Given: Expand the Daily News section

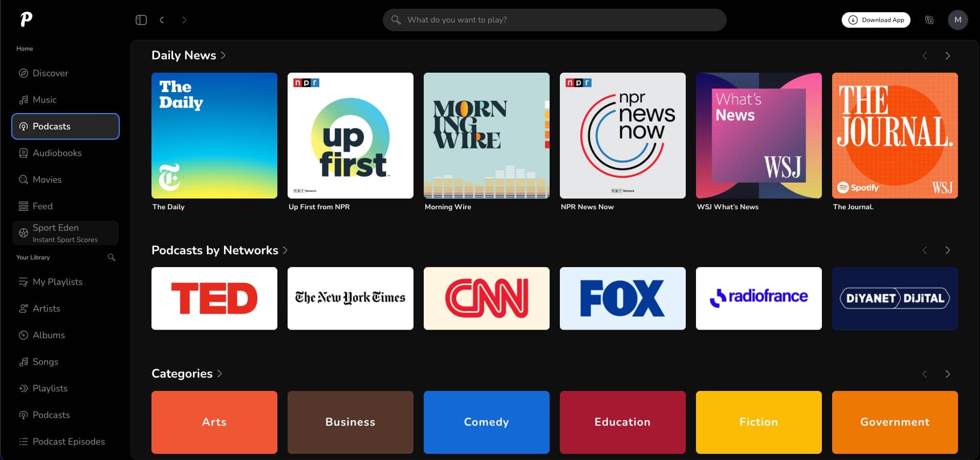Looking at the screenshot, I should [188, 55].
